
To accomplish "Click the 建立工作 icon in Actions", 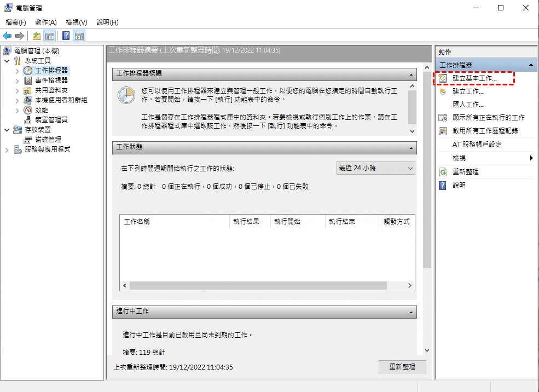I will [443, 91].
